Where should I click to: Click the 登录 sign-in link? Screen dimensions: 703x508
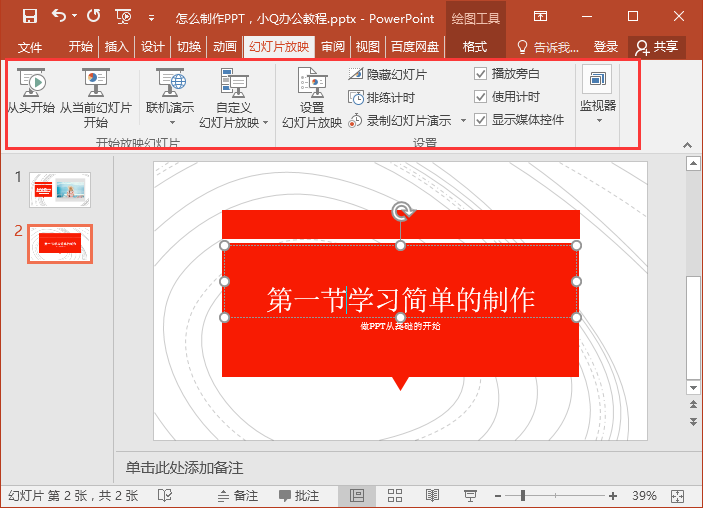click(606, 47)
